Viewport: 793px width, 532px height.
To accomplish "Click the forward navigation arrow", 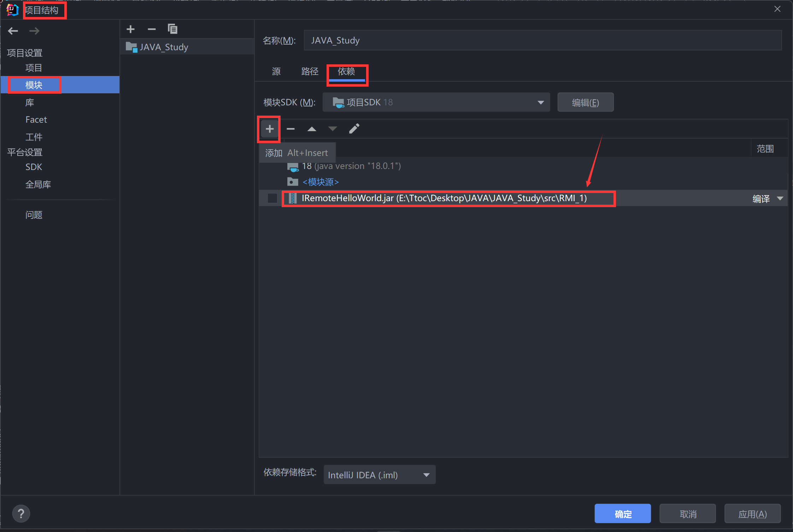I will point(34,31).
